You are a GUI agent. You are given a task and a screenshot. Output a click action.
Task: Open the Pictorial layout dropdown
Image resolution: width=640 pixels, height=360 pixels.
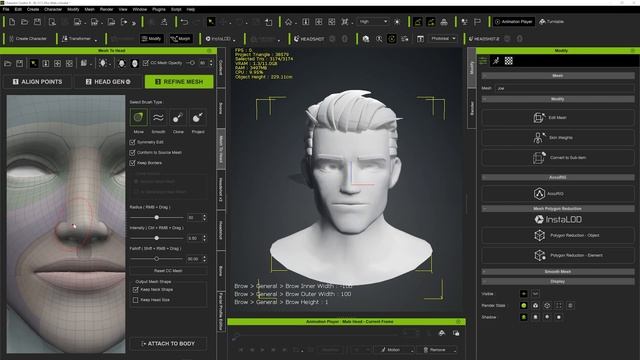[x=443, y=38]
